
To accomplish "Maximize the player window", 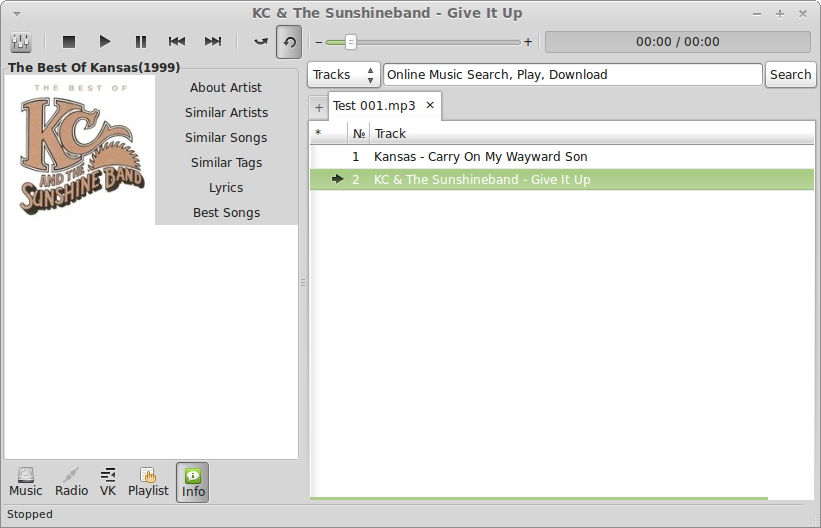I will [x=780, y=14].
